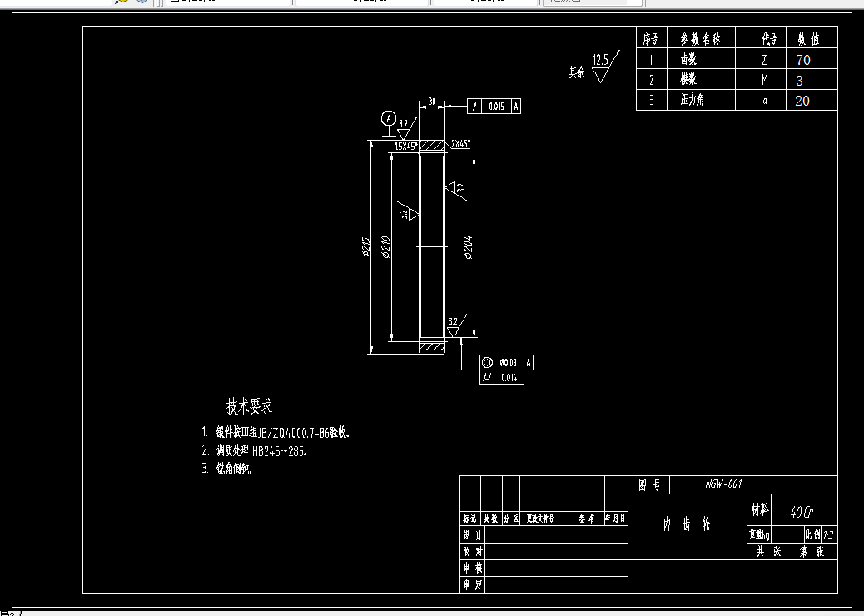Select the scale value 1:3
Screen dimensions: 864x616
tap(828, 535)
